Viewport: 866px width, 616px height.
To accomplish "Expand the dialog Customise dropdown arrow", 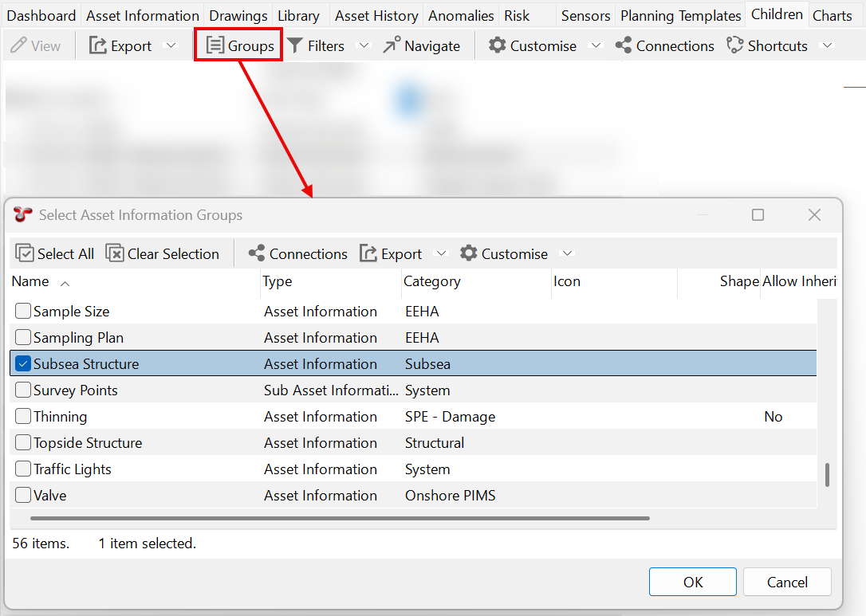I will click(567, 253).
